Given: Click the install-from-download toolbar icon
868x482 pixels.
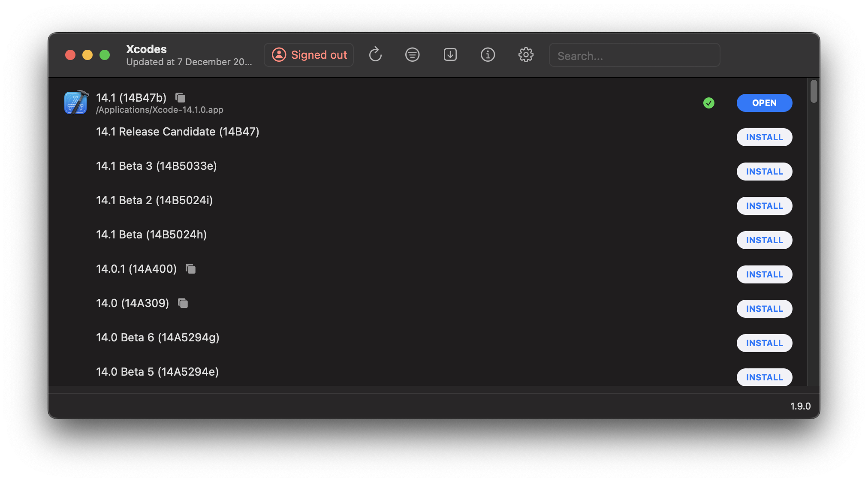Looking at the screenshot, I should [450, 55].
